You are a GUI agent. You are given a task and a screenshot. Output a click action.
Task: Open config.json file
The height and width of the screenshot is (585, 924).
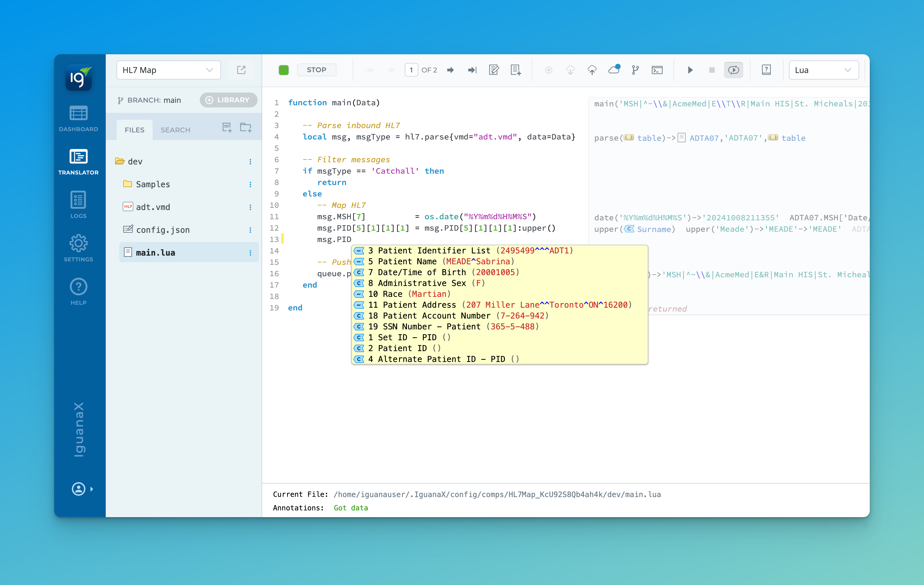156,230
